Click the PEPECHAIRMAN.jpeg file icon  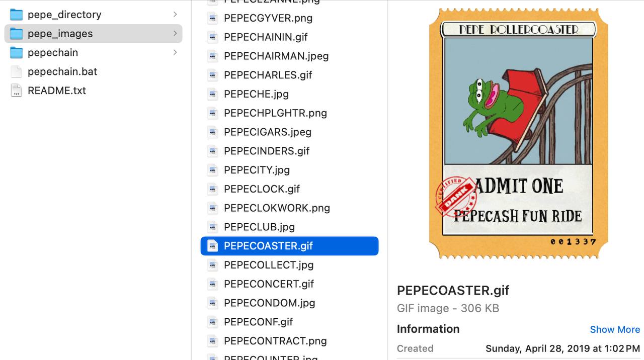pyautogui.click(x=213, y=56)
